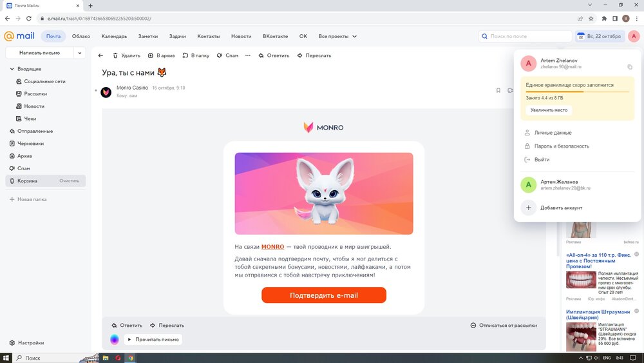Open mail Настройки at sidebar bottom

click(26, 343)
